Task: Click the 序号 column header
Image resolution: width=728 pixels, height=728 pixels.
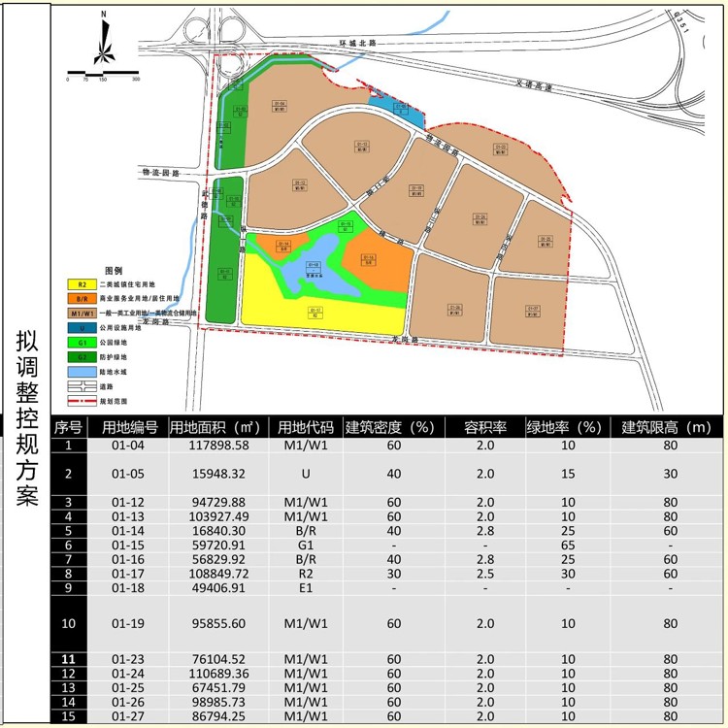Action: (x=68, y=428)
